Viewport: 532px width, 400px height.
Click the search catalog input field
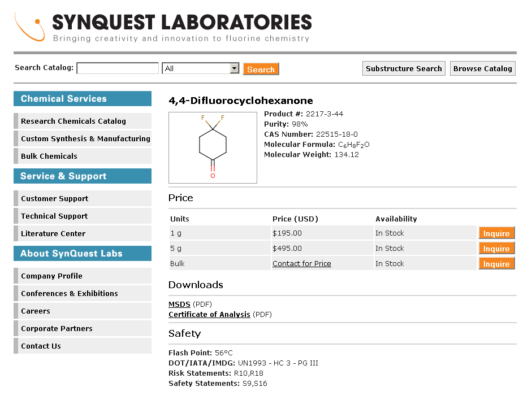click(117, 68)
